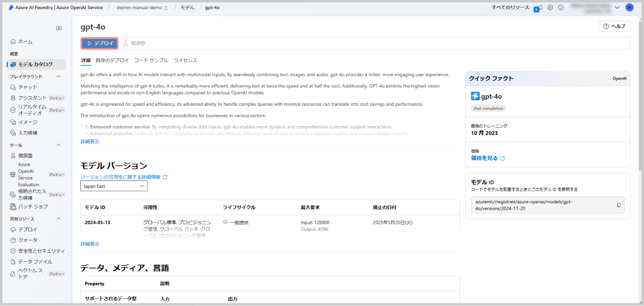
Task: Collapse the left navigation sidebar
Action: pyautogui.click(x=59, y=28)
